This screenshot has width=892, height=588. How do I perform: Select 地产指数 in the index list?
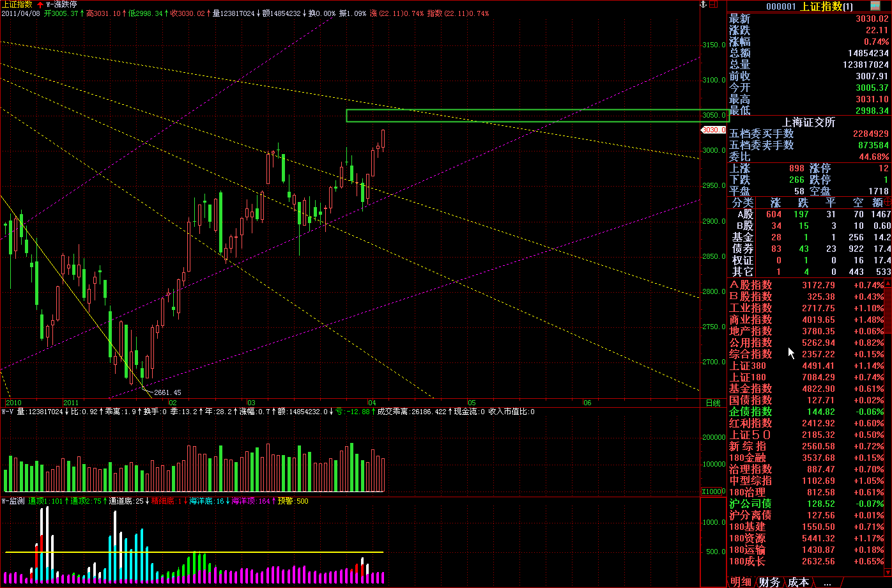tap(751, 331)
